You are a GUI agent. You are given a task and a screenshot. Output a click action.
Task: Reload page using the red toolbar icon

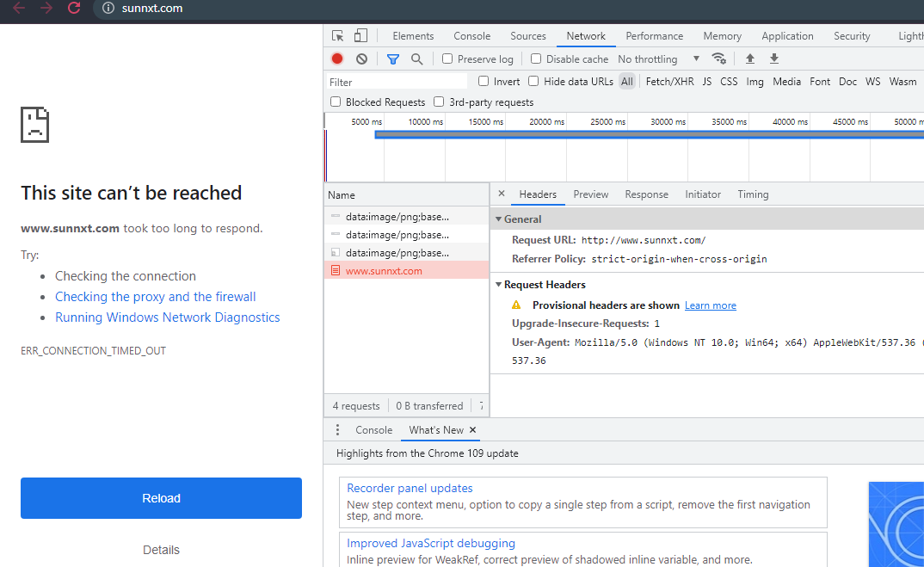74,9
